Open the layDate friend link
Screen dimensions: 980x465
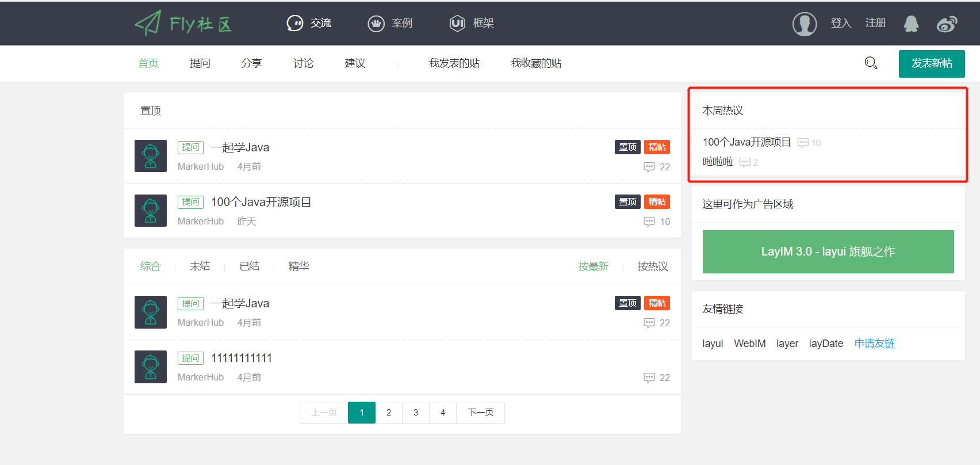(826, 344)
